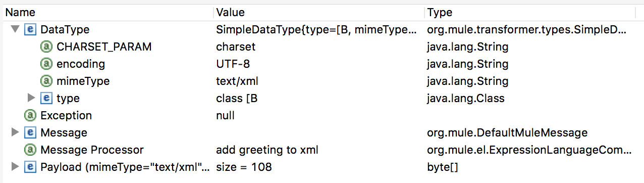Expand the Payload node arrow
This screenshot has height=183, width=644.
(x=15, y=167)
